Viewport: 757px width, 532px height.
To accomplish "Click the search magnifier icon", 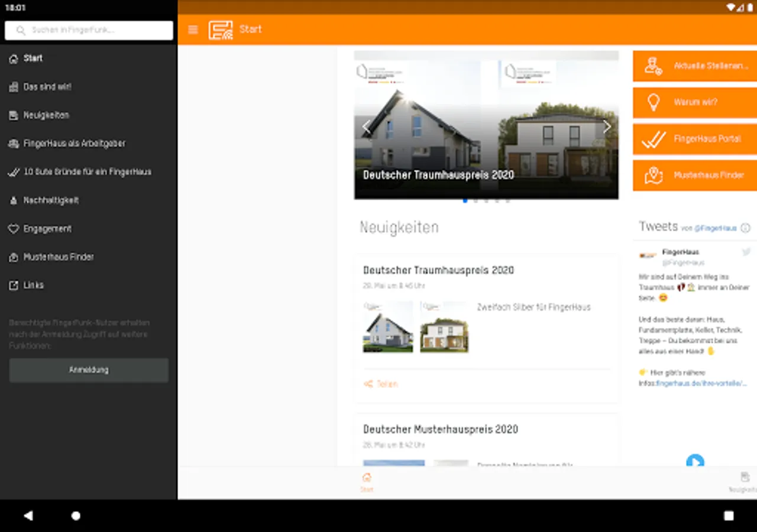I will (x=21, y=30).
